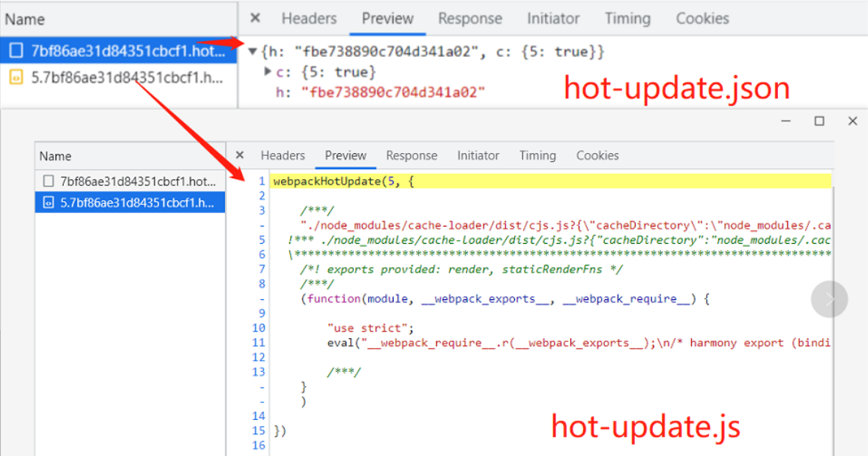Screen dimensions: 868x456
Task: Open Timing tab in lower panel
Action: pyautogui.click(x=537, y=156)
